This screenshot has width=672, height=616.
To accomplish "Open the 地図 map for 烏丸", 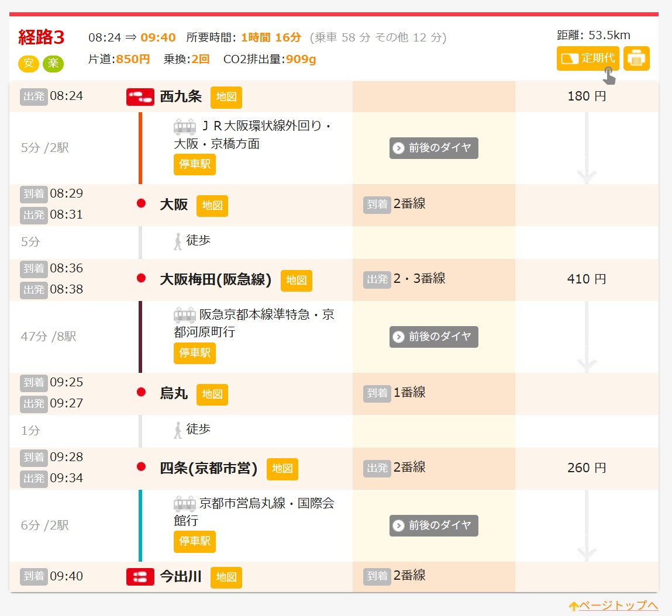I will 212,394.
